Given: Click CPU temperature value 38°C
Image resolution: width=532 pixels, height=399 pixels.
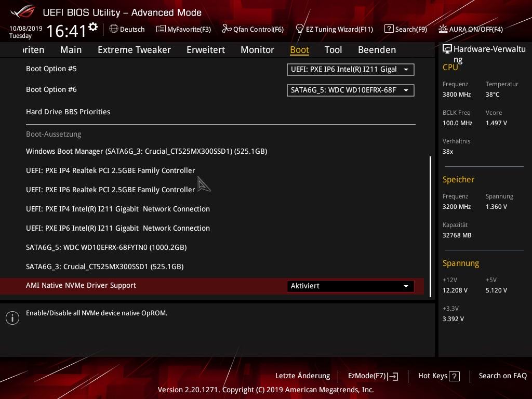Looking at the screenshot, I should point(493,95).
